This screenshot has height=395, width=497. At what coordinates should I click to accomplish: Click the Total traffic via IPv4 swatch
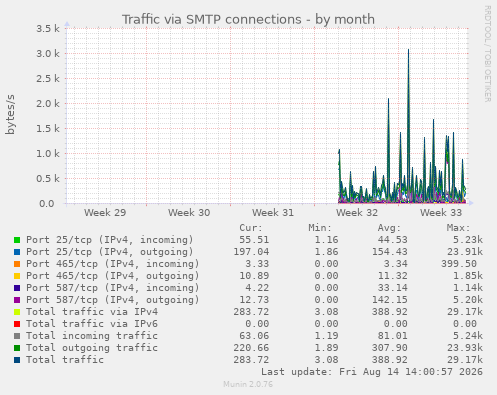coord(17,312)
